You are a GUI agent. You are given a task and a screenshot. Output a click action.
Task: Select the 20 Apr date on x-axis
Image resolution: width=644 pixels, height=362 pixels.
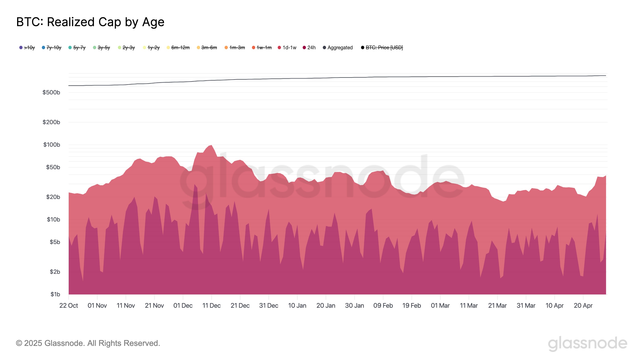[583, 305]
